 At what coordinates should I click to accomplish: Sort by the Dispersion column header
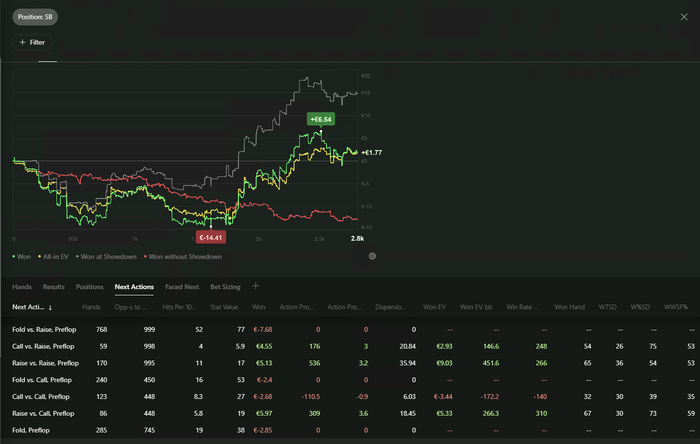[390, 307]
